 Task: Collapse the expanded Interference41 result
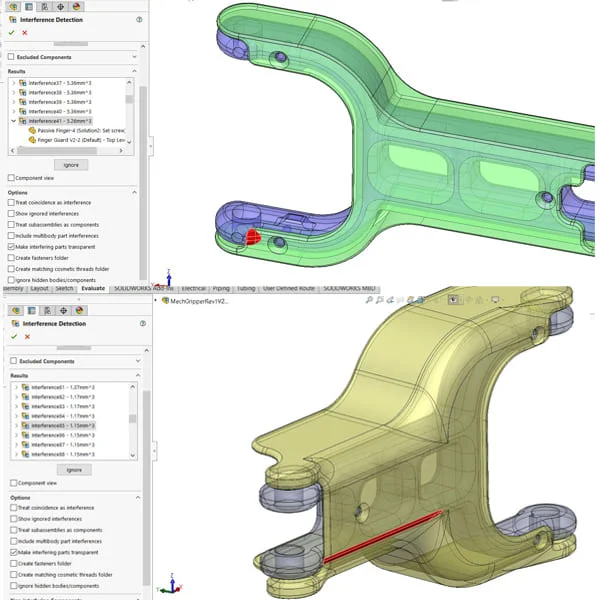point(13,120)
